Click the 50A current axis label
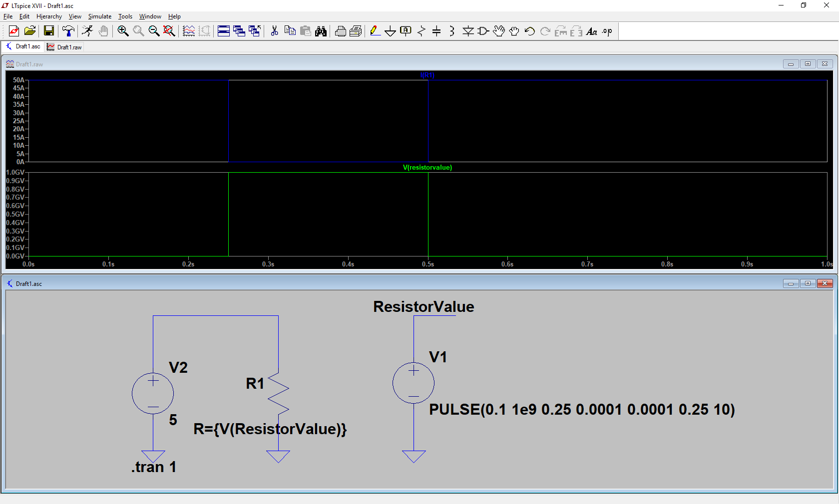The height and width of the screenshot is (504, 839). (x=18, y=80)
